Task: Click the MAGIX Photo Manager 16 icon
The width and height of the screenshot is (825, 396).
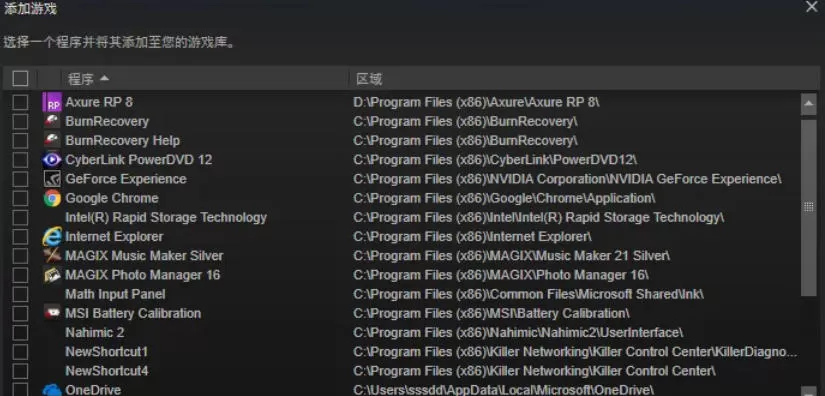Action: (x=52, y=275)
